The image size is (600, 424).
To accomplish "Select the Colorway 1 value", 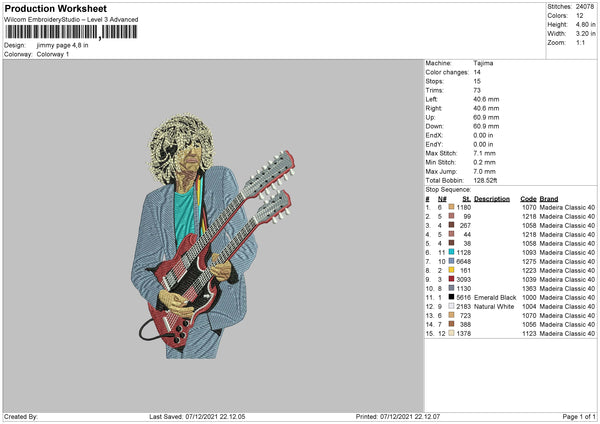I will 53,54.
